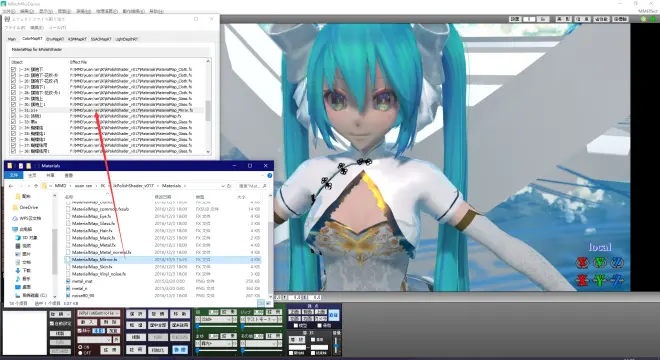Open the SSAOMapRT tab
Viewport: 660px width, 360px height.
pos(101,39)
